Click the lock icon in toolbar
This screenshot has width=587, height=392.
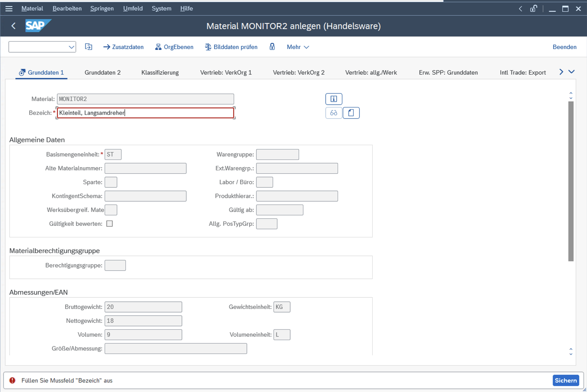(x=272, y=47)
